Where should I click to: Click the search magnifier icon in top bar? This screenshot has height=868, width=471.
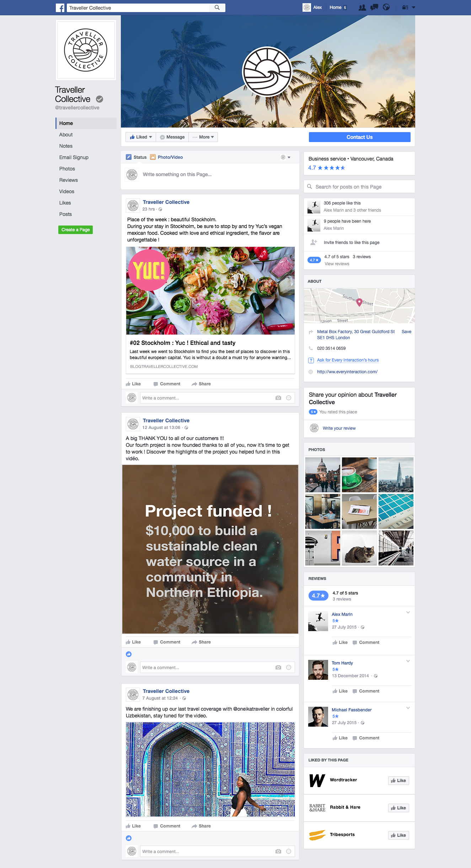[x=217, y=7]
